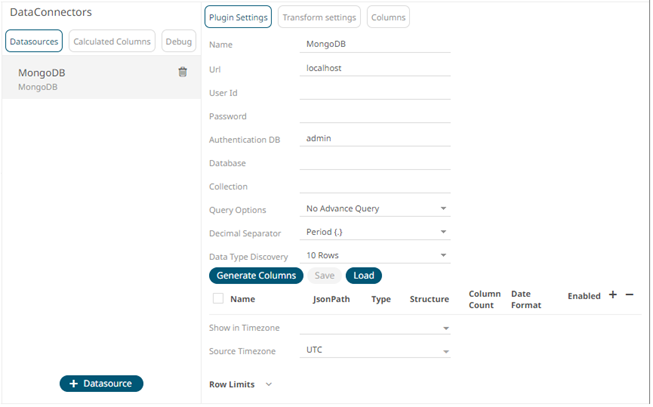This screenshot has width=653, height=407.
Task: Delete the MongoDB datasource with trash icon
Action: (182, 72)
